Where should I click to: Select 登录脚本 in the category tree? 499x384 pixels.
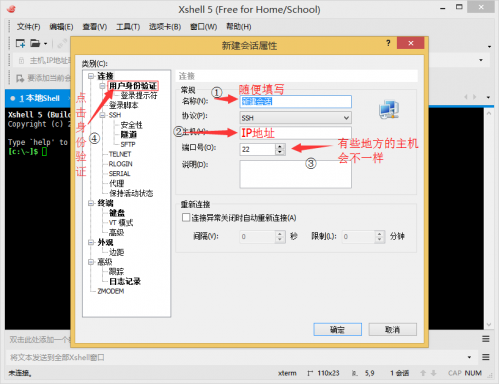click(123, 105)
